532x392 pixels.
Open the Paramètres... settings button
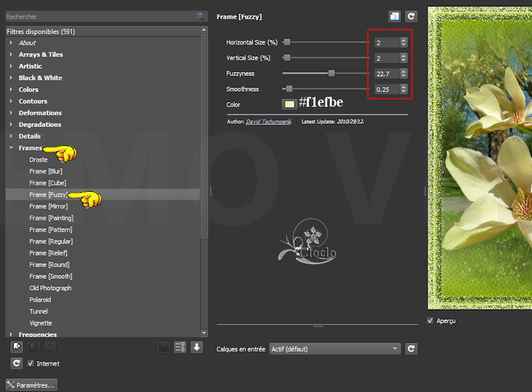pos(31,385)
